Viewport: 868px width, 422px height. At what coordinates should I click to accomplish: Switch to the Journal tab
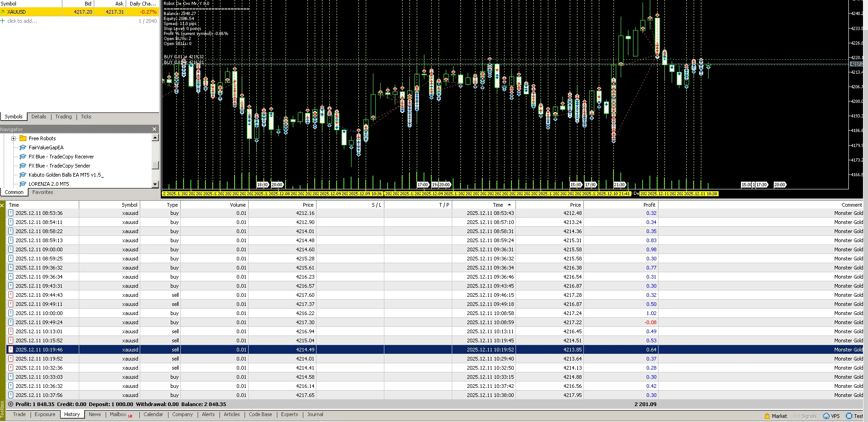(315, 414)
